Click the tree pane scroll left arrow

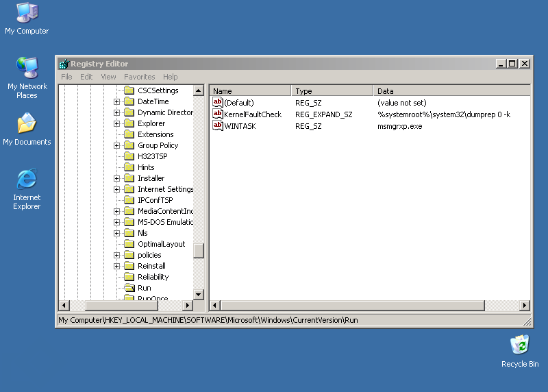pyautogui.click(x=64, y=305)
